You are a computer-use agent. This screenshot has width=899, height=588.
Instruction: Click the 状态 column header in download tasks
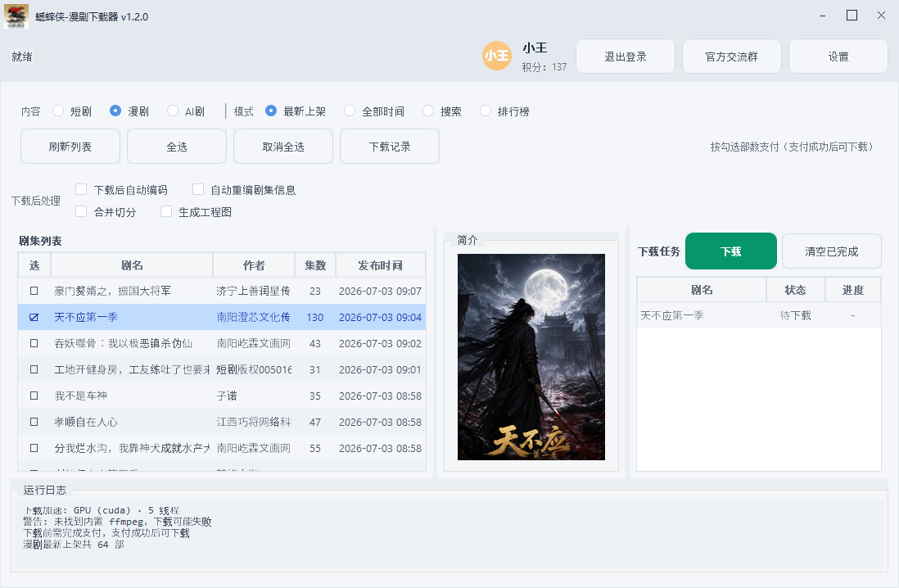point(795,290)
